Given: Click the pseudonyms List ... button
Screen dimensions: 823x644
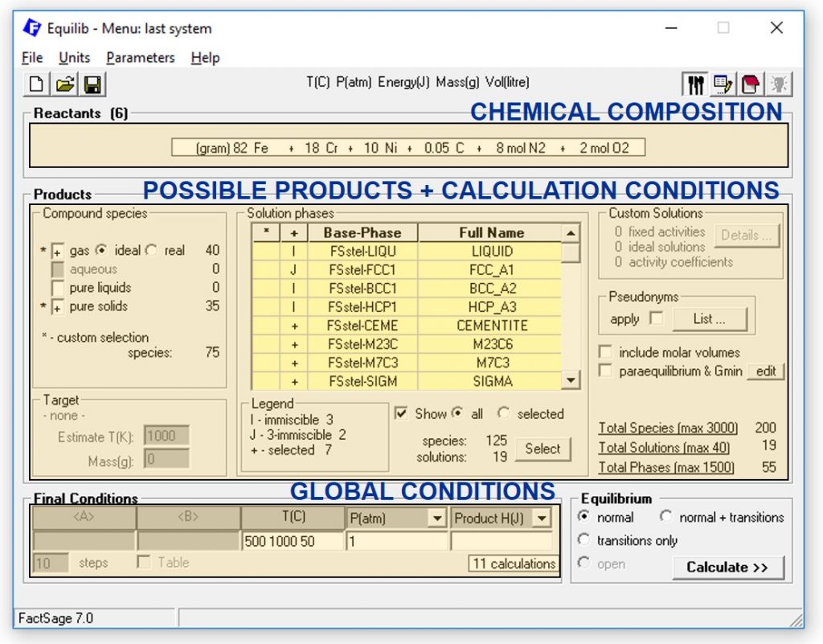Looking at the screenshot, I should coord(709,319).
